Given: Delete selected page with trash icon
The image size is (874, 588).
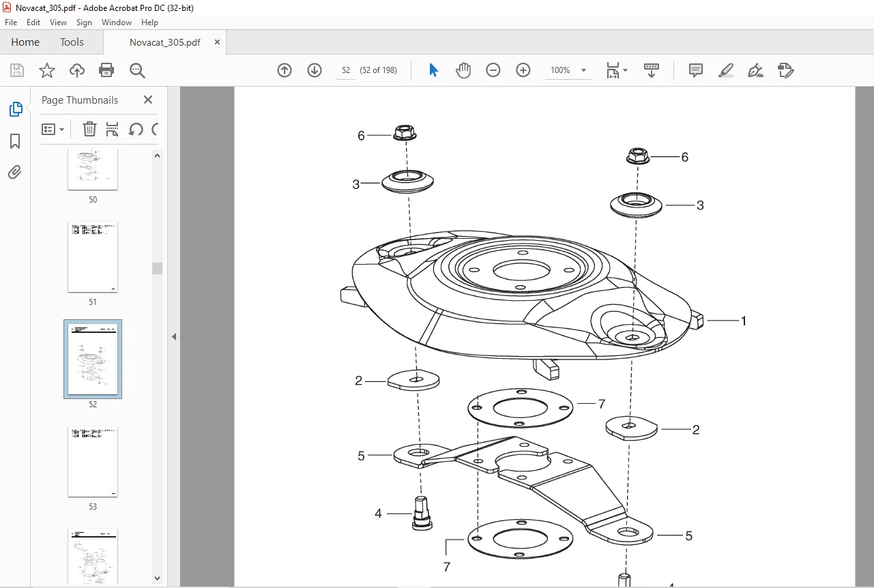Looking at the screenshot, I should click(x=89, y=129).
